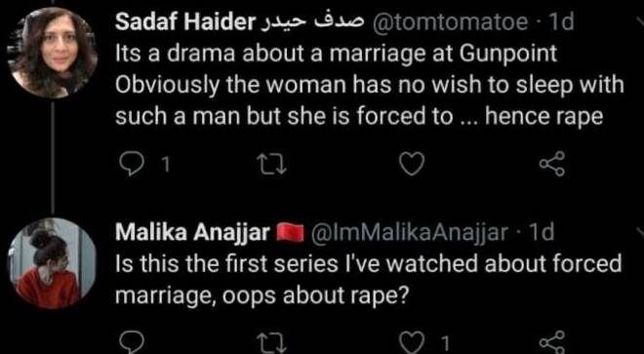
Task: Retweet Sadaf Haider's tweet
Action: tap(271, 166)
